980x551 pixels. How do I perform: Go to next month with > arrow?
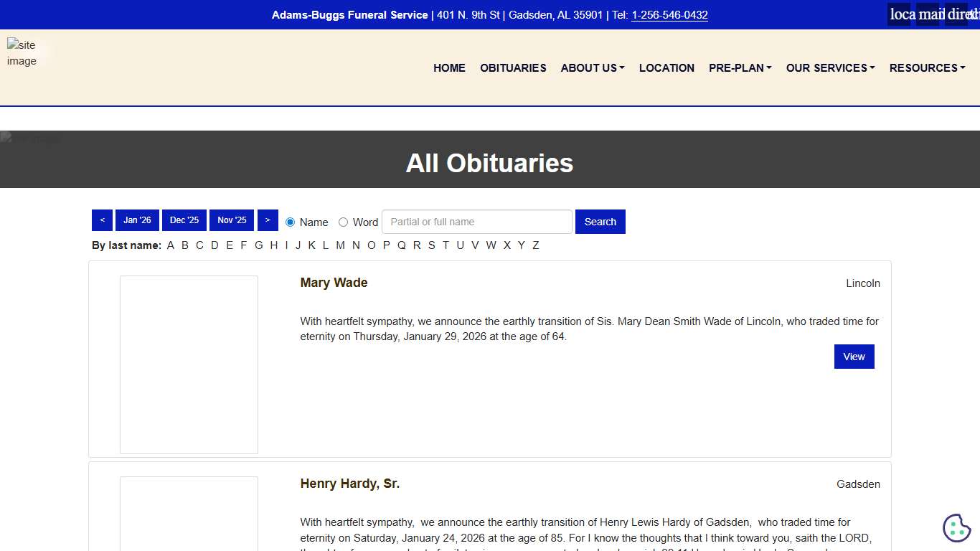click(x=268, y=220)
